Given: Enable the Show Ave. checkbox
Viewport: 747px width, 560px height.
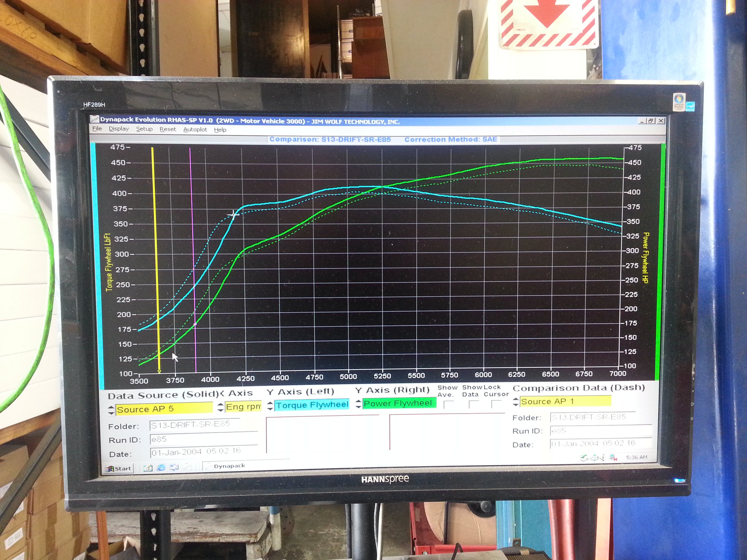Looking at the screenshot, I should click(448, 404).
